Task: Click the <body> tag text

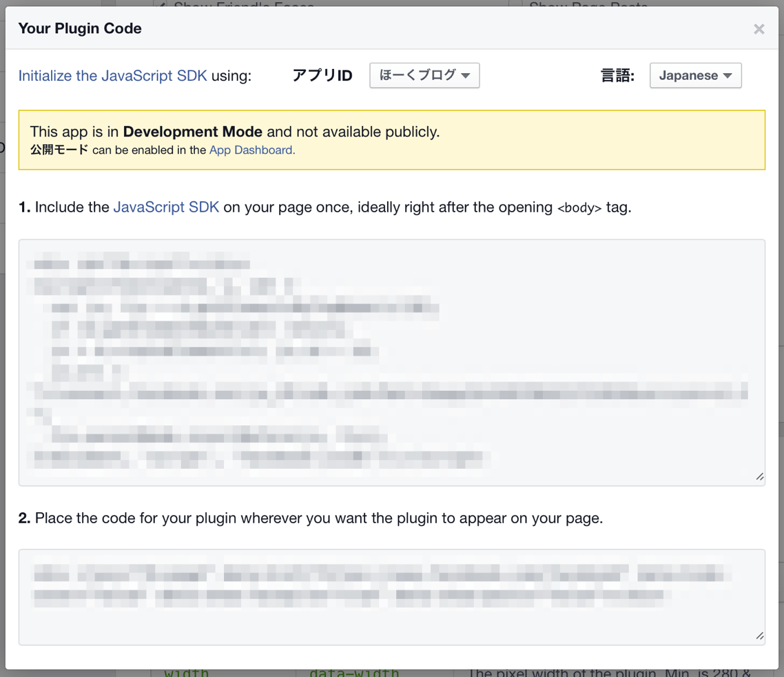Action: coord(579,208)
